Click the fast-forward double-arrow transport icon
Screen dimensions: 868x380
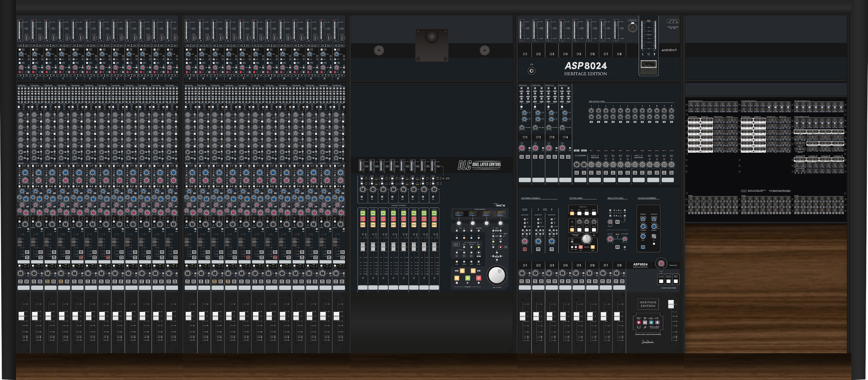[479, 271]
